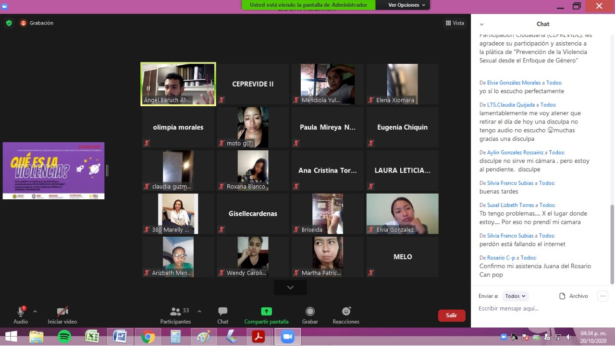Open Ver Opciones dropdown
This screenshot has height=364, width=615.
coord(407,5)
